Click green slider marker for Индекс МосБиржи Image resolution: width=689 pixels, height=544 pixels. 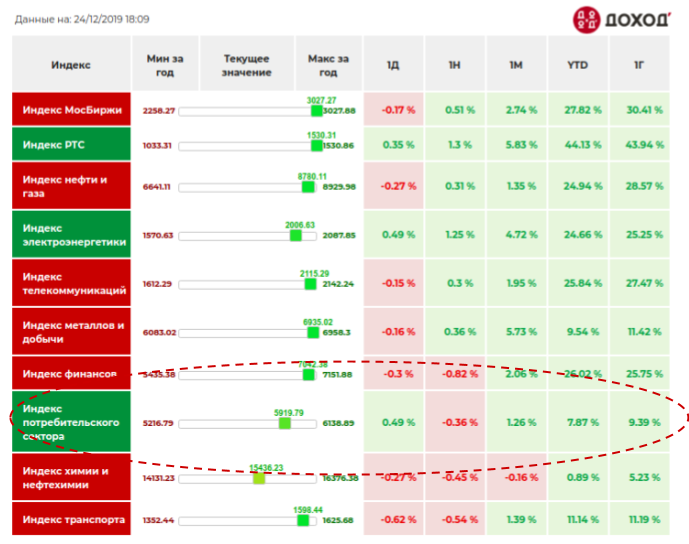click(x=317, y=110)
